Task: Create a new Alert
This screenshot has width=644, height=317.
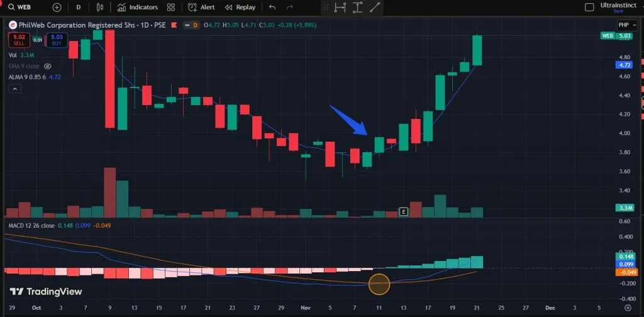Action: [201, 7]
